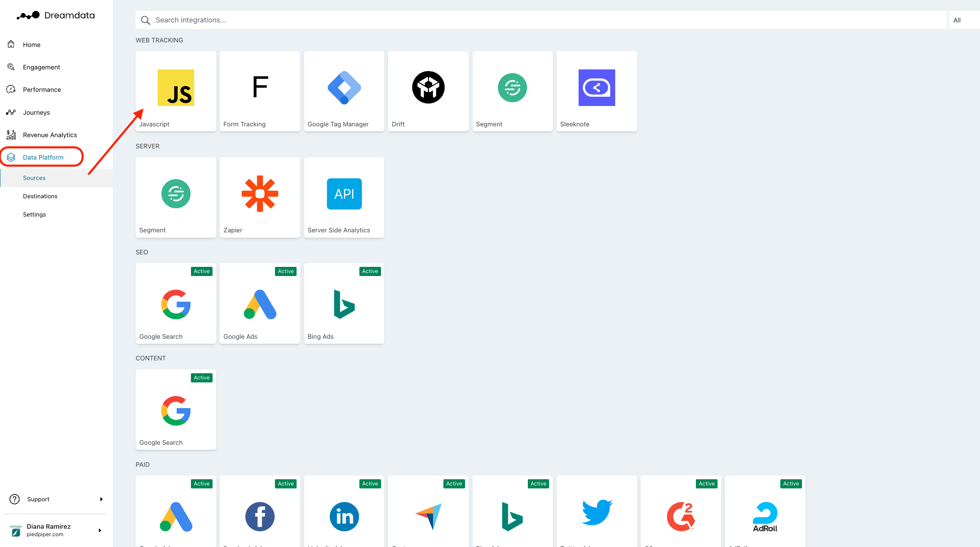Open Server Side Analytics API icon
Image resolution: width=980 pixels, height=547 pixels.
[344, 194]
